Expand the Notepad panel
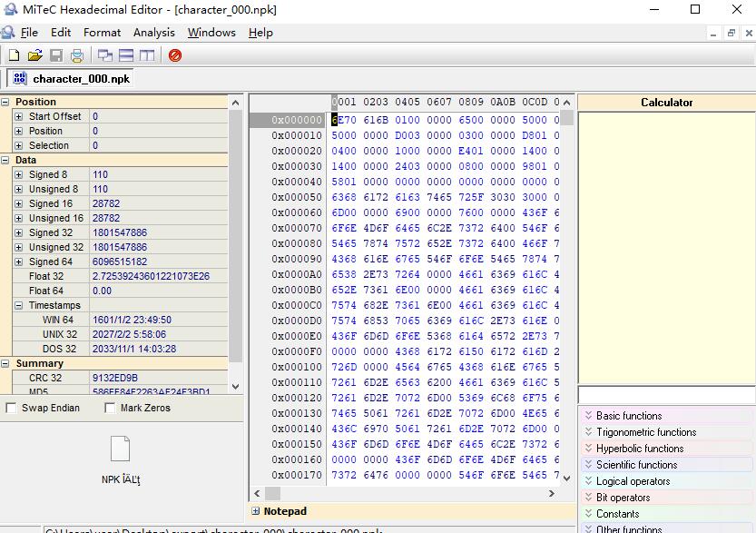 click(x=256, y=511)
